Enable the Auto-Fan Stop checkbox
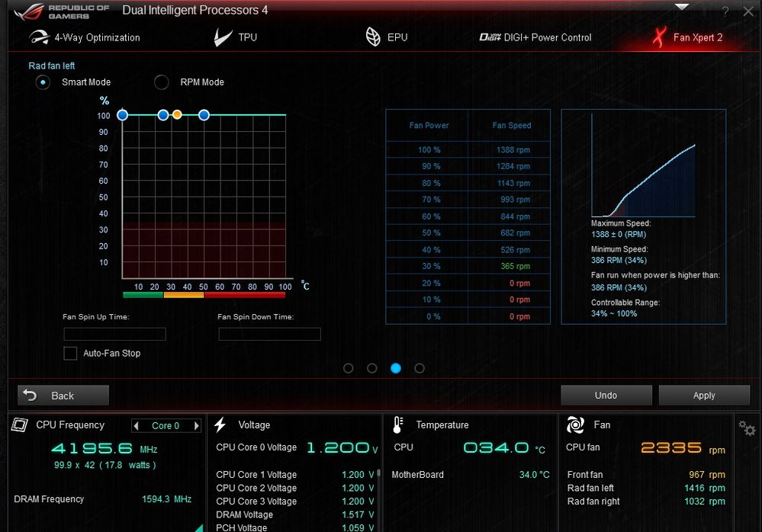 tap(70, 353)
